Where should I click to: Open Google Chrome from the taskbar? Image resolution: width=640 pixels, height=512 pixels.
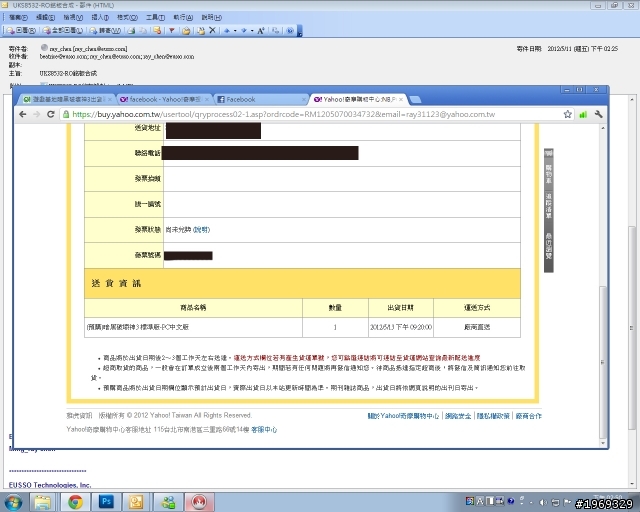[x=75, y=502]
